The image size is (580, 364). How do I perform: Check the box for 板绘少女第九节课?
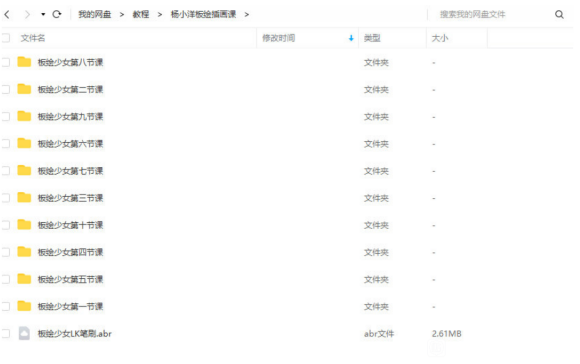(x=6, y=117)
